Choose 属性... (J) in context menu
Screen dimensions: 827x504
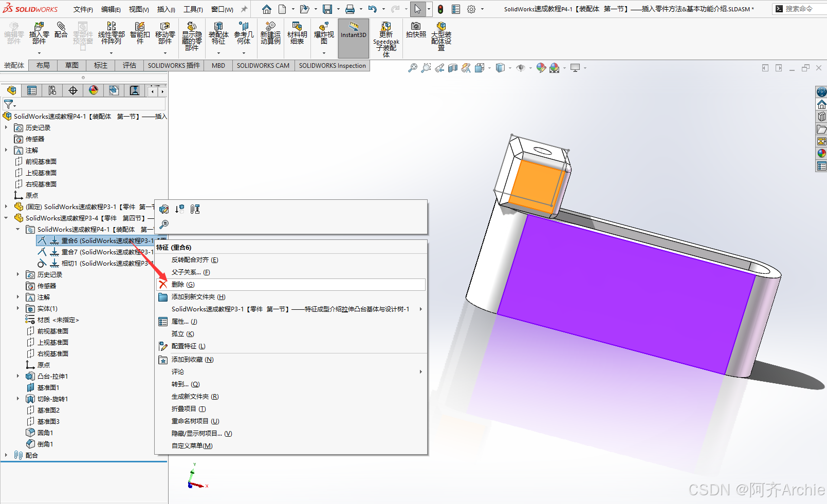pyautogui.click(x=291, y=322)
